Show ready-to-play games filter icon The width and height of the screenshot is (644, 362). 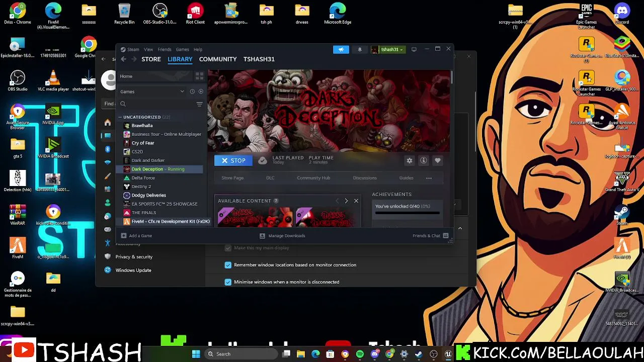coord(201,92)
